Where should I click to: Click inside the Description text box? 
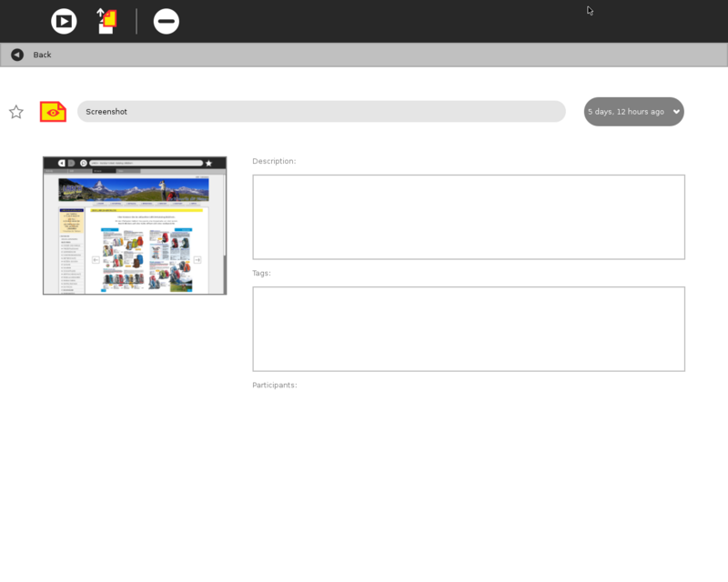[x=468, y=217]
